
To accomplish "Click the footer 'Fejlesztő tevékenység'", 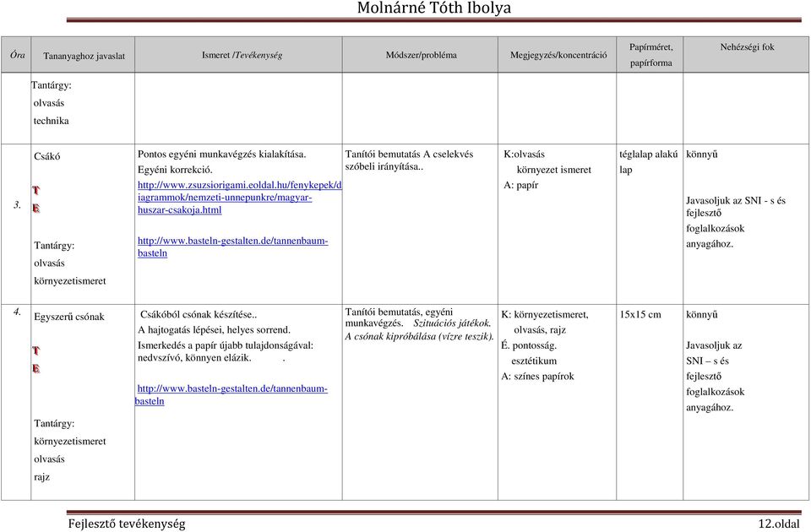I will pos(127,524).
